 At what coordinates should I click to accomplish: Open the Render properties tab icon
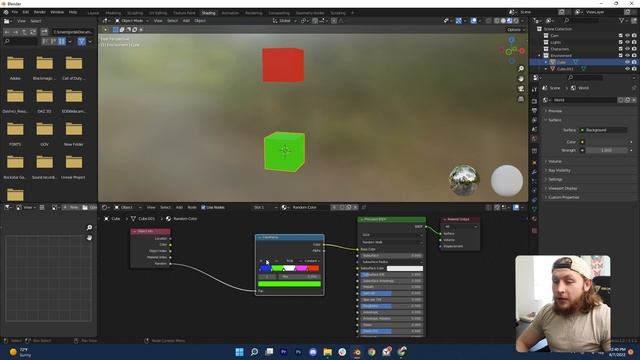click(534, 101)
